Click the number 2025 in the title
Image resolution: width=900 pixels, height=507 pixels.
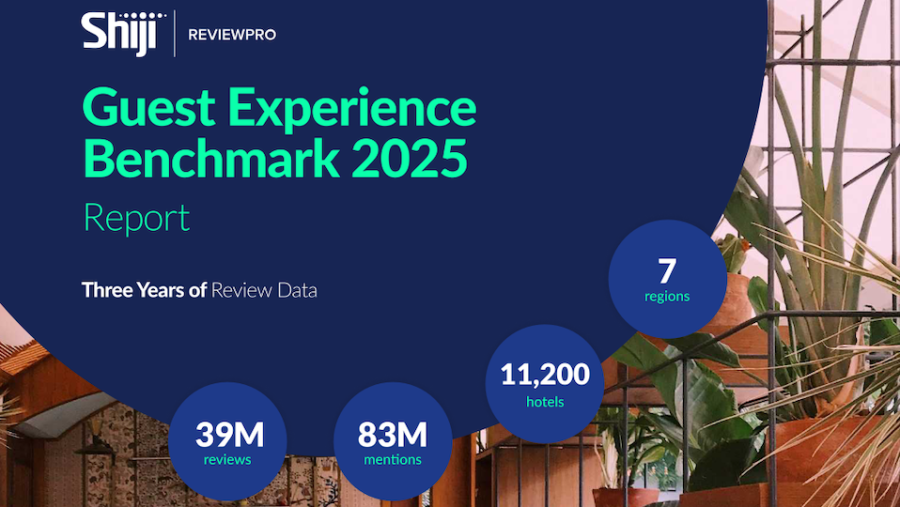[x=409, y=157]
